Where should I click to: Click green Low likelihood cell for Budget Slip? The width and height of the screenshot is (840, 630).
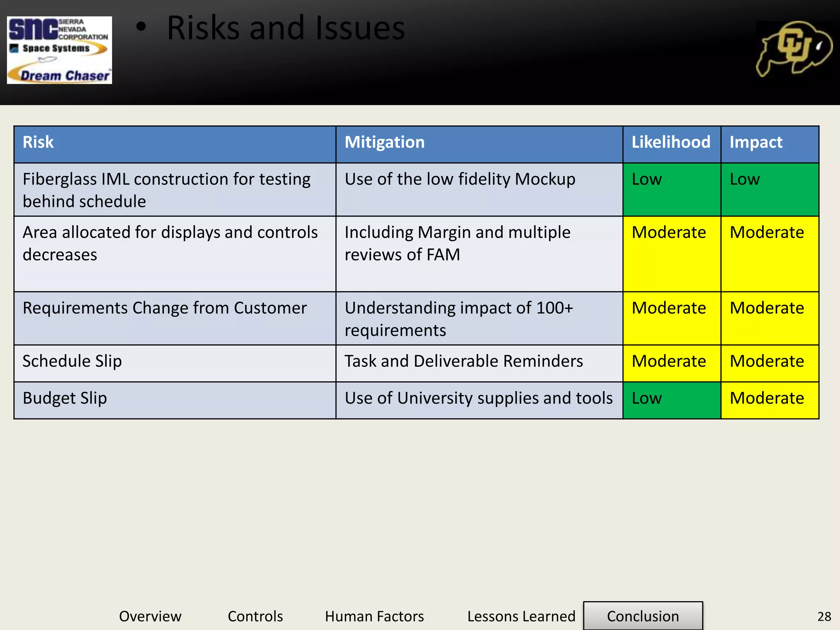[x=671, y=400]
